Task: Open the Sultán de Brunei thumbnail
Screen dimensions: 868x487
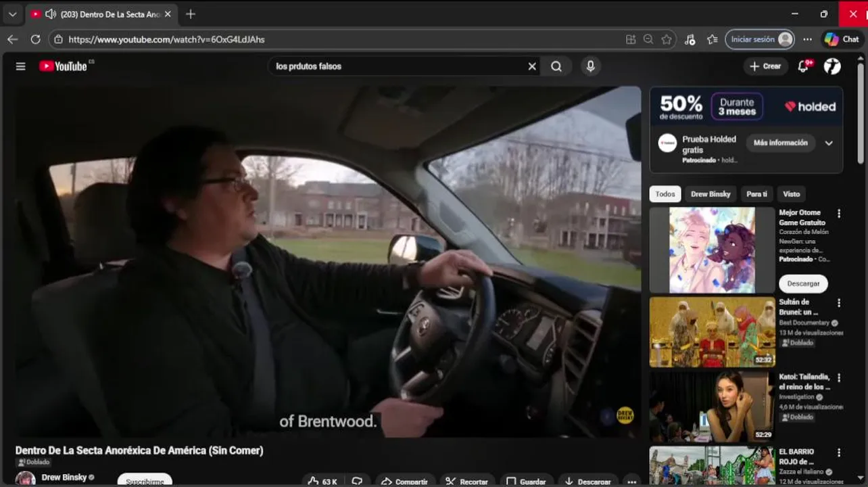Action: pyautogui.click(x=713, y=332)
